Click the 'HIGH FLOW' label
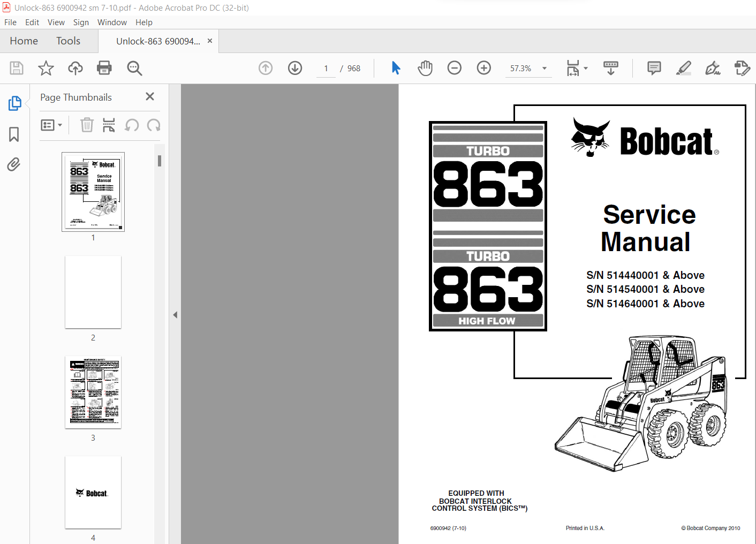 click(487, 321)
